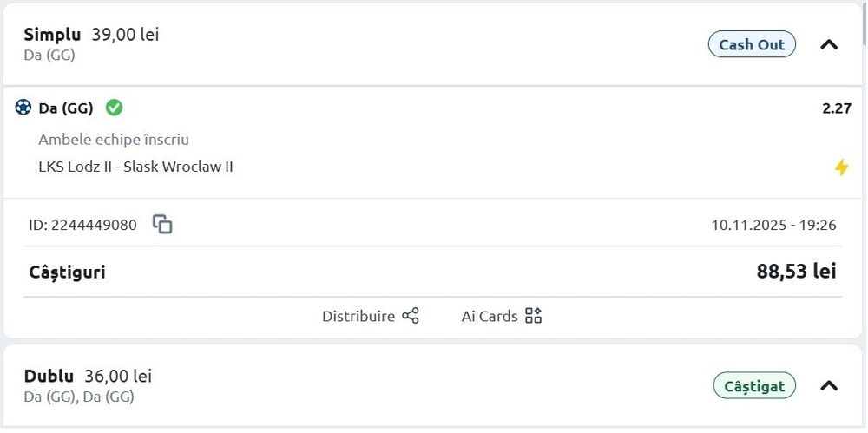Click the 88,53 lei winnings amount
868x433 pixels.
click(x=796, y=272)
